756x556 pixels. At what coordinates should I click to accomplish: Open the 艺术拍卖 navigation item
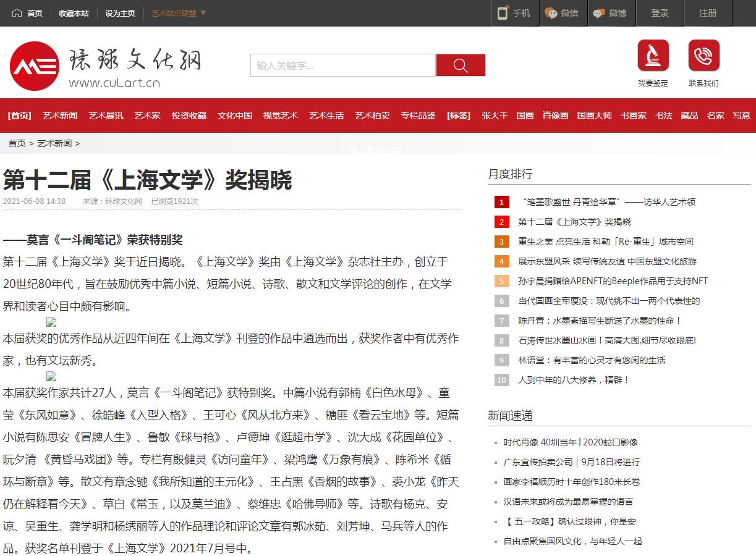372,116
